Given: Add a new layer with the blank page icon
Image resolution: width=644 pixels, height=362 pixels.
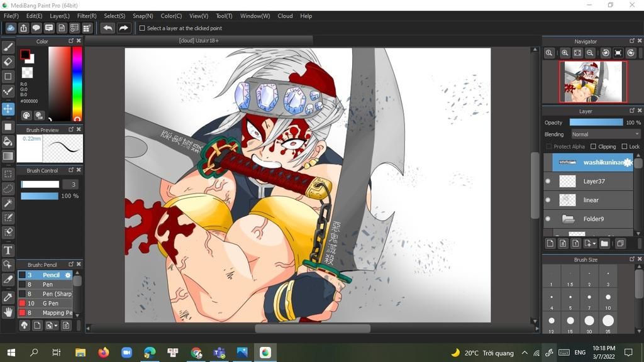Looking at the screenshot, I should coord(550,243).
